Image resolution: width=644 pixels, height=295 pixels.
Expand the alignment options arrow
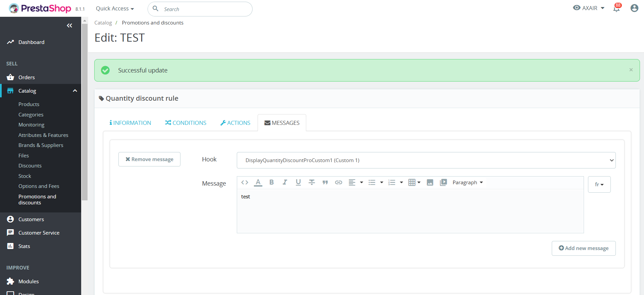tap(361, 183)
